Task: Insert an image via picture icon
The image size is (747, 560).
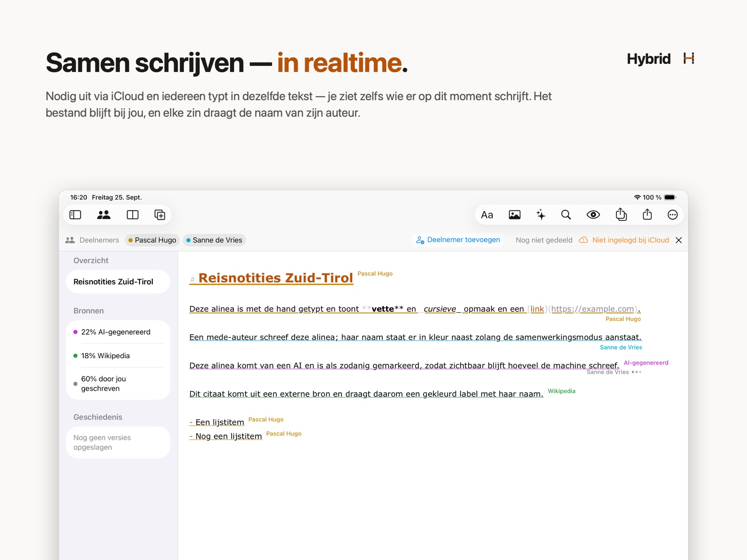Action: (514, 215)
